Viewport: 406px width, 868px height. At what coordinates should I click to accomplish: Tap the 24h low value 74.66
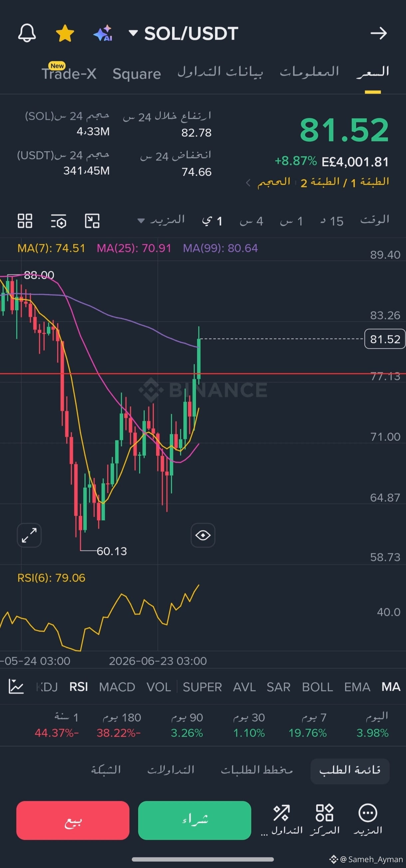196,172
